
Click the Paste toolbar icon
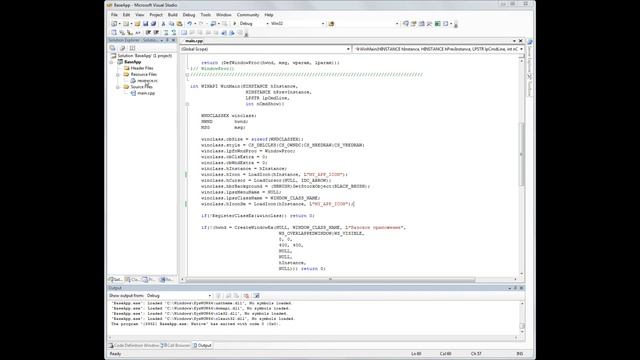point(179,24)
